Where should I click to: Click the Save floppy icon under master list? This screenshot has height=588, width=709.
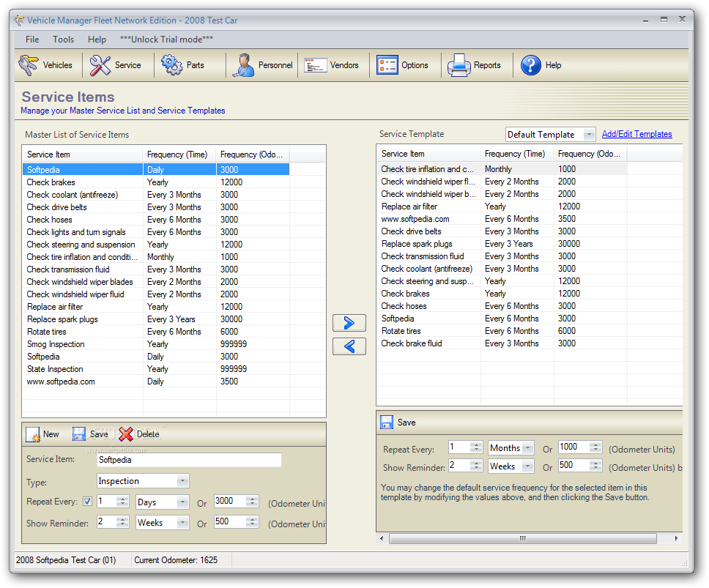coord(78,434)
